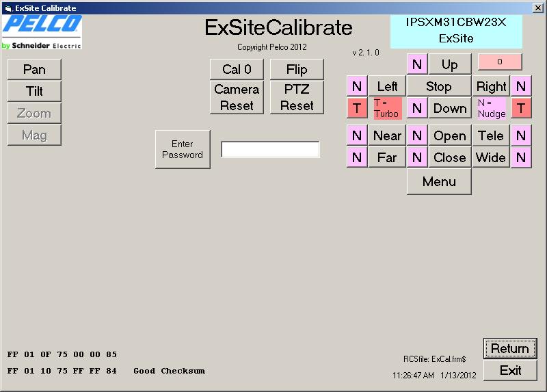Focus Far
Image resolution: width=547 pixels, height=392 pixels.
[x=387, y=157]
